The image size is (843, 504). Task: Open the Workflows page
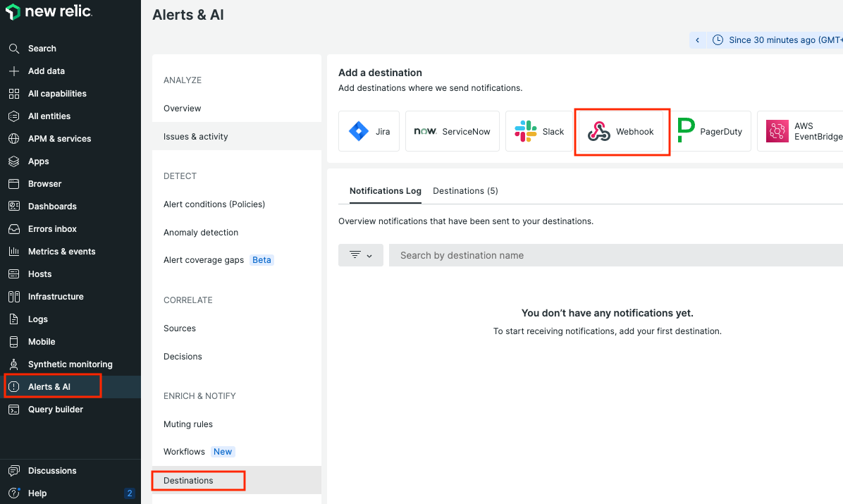184,451
